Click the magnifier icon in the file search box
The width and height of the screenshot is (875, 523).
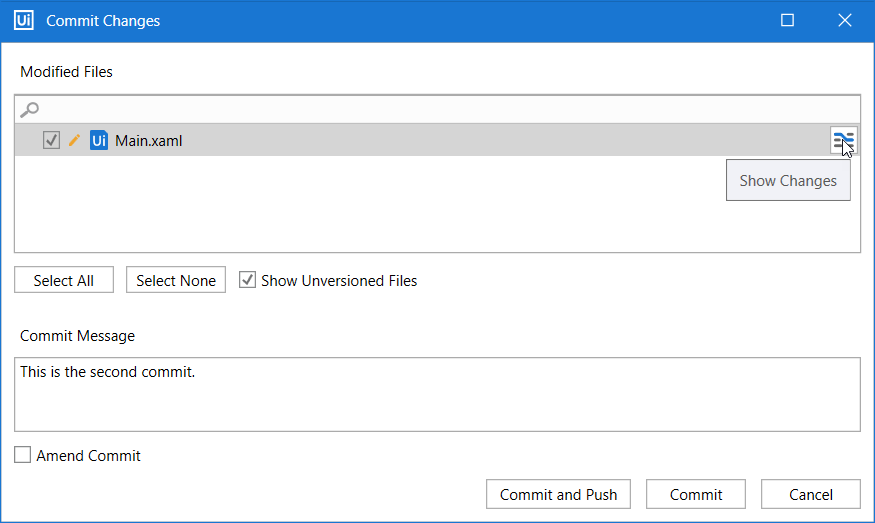pos(30,110)
